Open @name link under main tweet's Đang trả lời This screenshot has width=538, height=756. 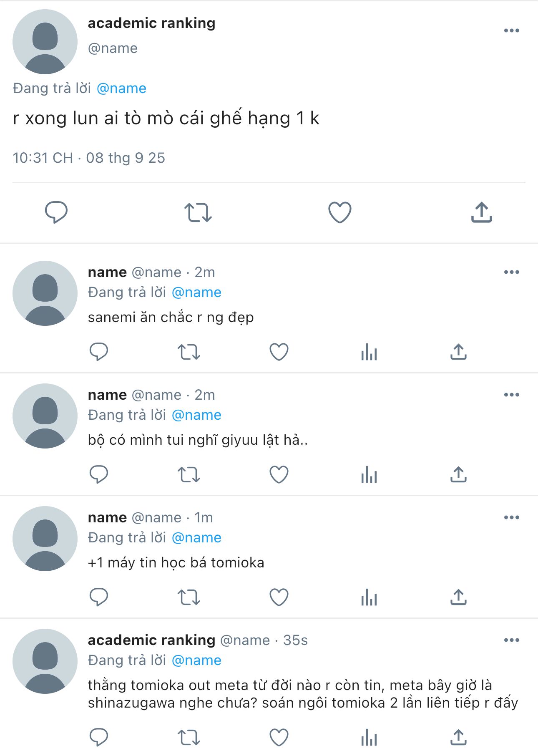121,88
